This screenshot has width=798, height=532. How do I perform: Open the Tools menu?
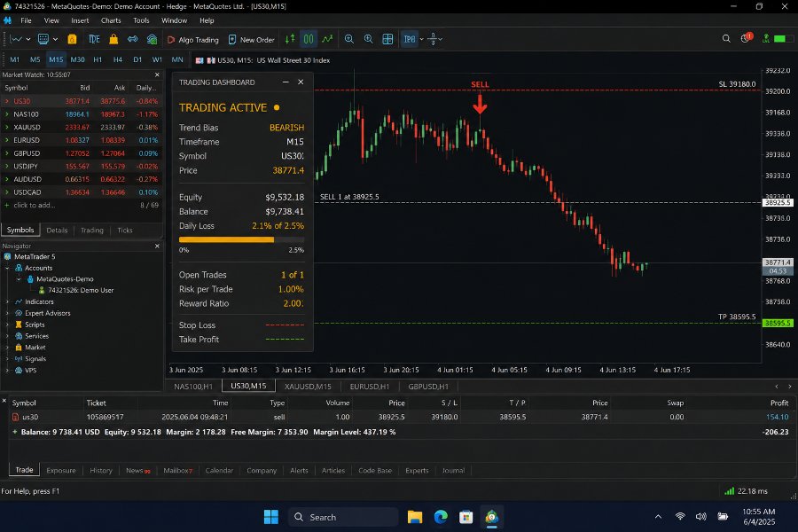141,20
